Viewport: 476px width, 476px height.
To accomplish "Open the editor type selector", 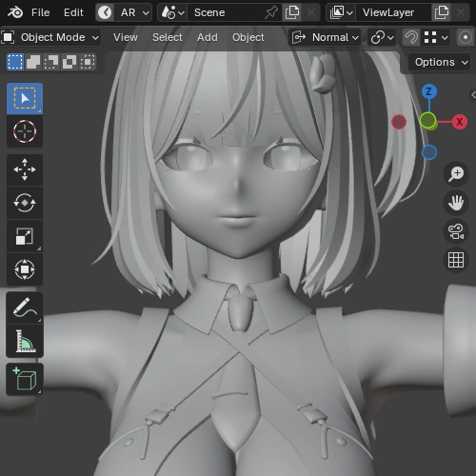I will point(8,37).
